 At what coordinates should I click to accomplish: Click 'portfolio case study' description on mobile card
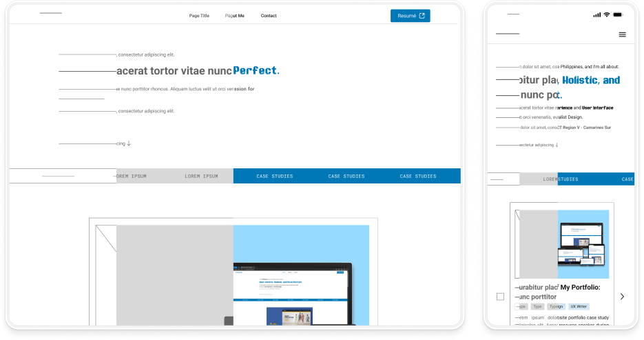[587, 317]
